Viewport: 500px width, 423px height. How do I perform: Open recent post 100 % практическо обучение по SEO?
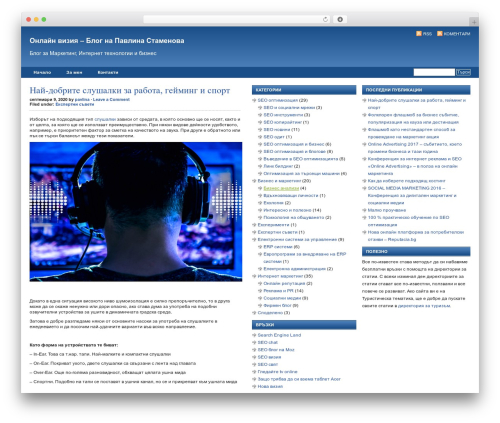408,221
